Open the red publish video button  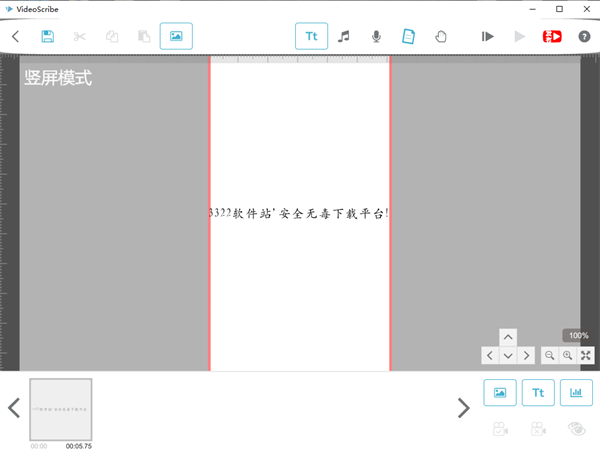pos(552,36)
